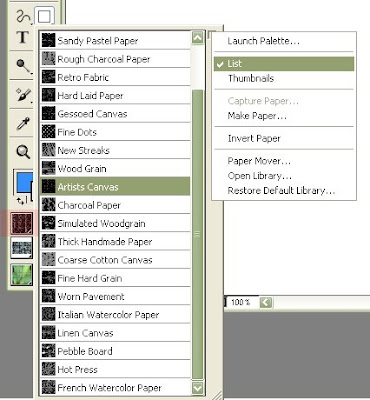
Task: Click the Coarse Cotton Canvas texture icon
Action: (48, 260)
